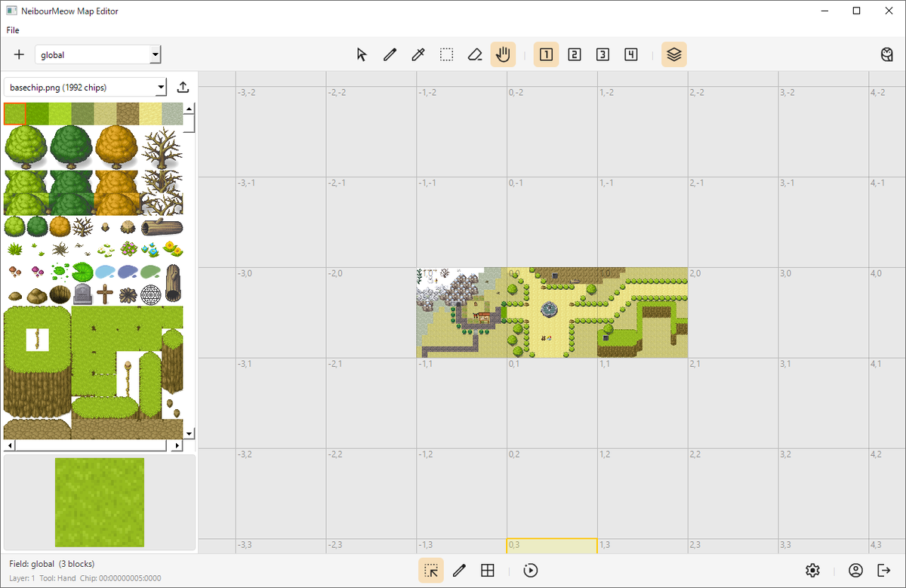Image resolution: width=906 pixels, height=588 pixels.
Task: Toggle the hand pan tool
Action: coord(503,54)
